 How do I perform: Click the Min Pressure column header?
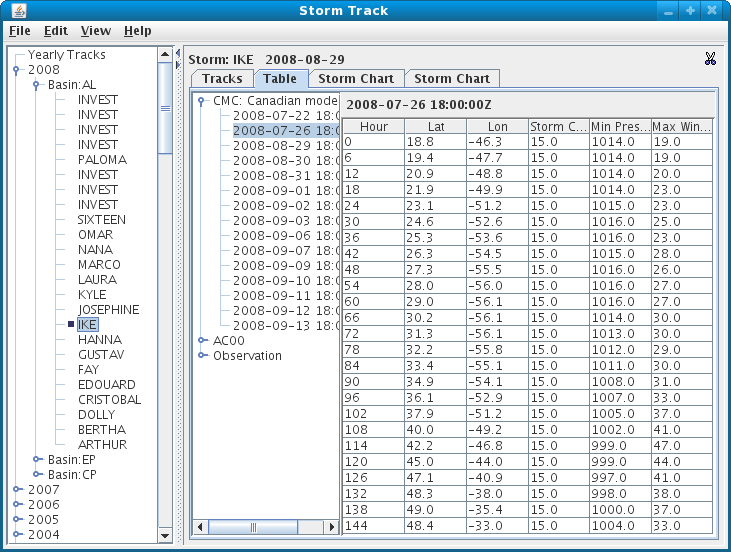[618, 127]
